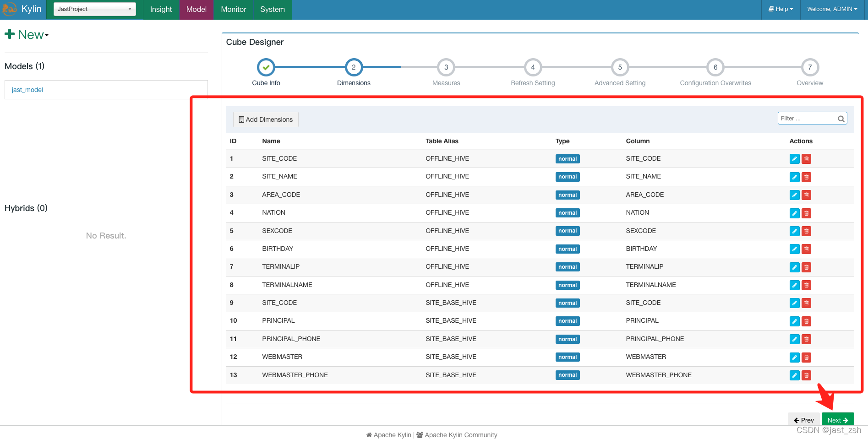Open the Welcome, ADMIN user menu
The height and width of the screenshot is (439, 868).
coord(832,9)
